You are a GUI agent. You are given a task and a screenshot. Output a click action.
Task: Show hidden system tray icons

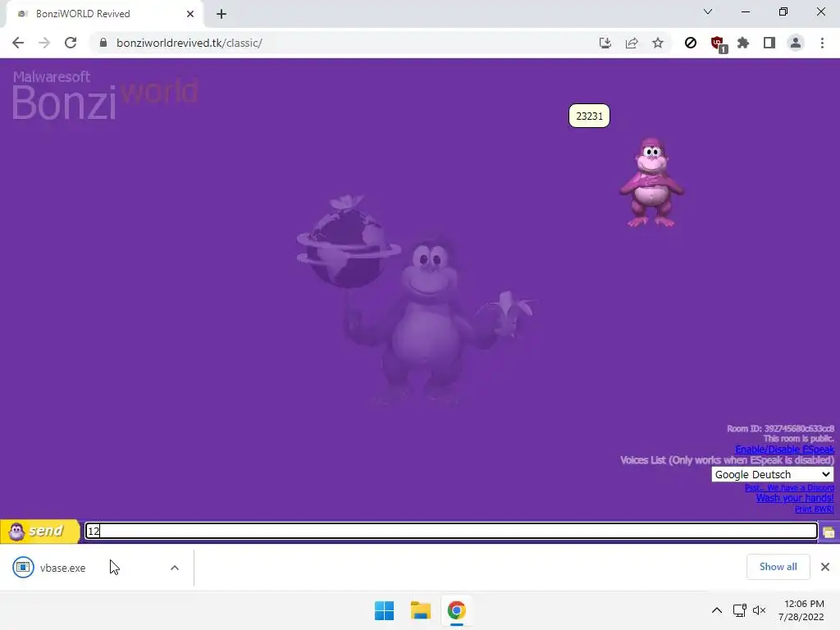[x=717, y=610]
